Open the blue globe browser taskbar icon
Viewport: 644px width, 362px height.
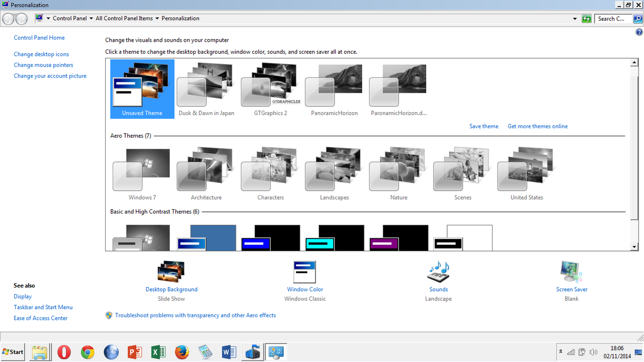tap(111, 352)
